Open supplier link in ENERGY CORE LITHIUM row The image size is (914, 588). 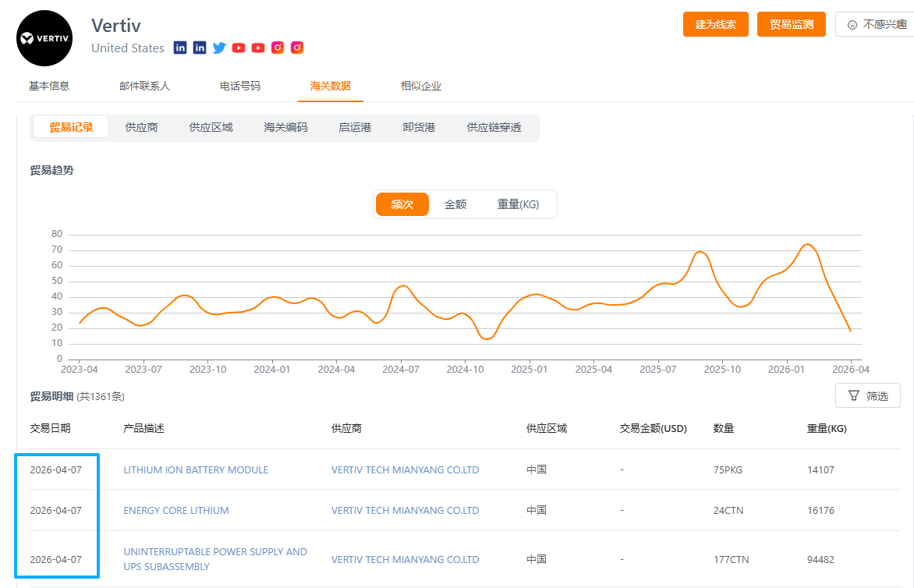405,511
